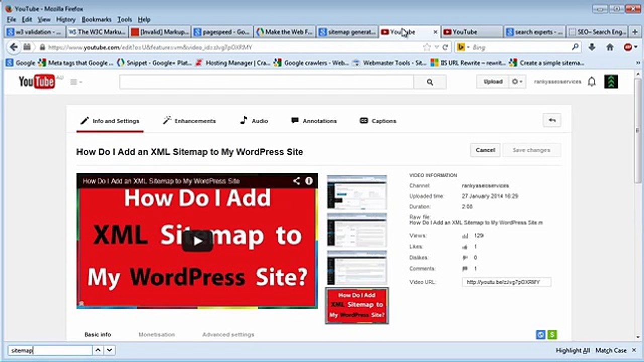Select the Basic info tab

pos(98,334)
